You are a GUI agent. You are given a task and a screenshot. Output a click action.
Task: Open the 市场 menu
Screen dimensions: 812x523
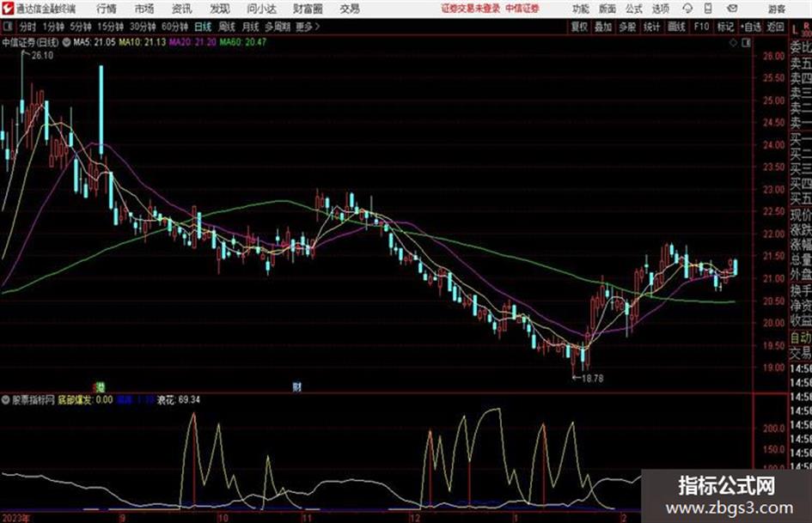click(x=144, y=9)
